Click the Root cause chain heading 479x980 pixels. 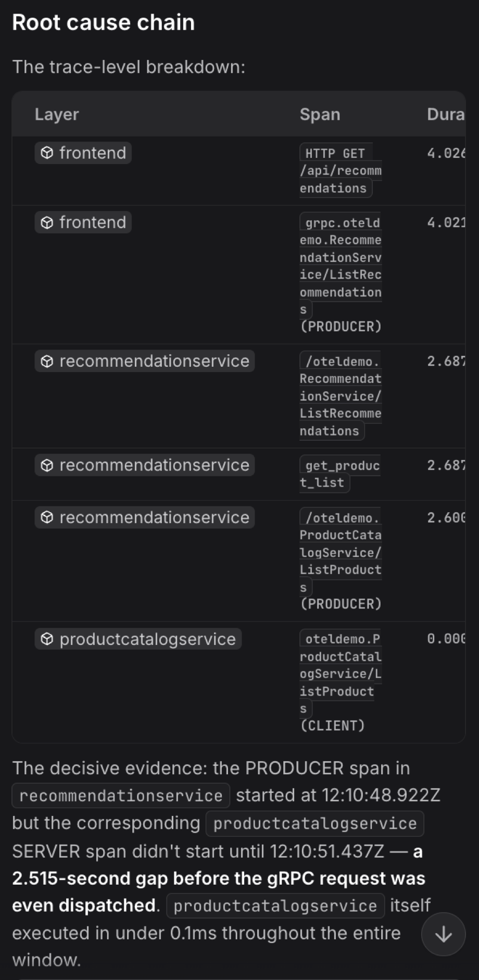click(x=103, y=22)
